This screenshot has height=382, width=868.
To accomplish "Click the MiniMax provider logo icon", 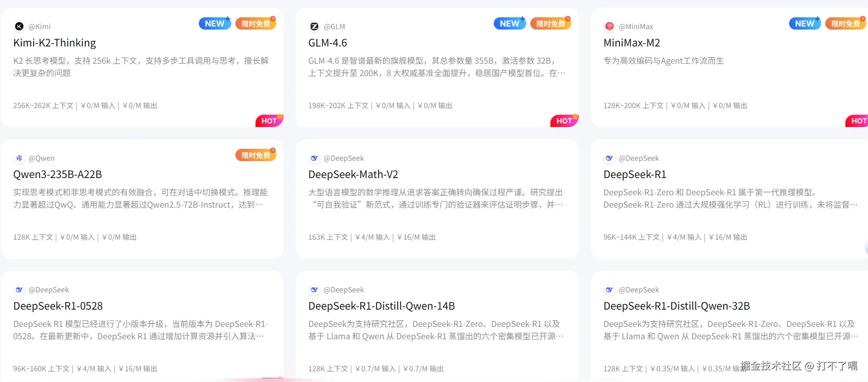I will pos(609,27).
